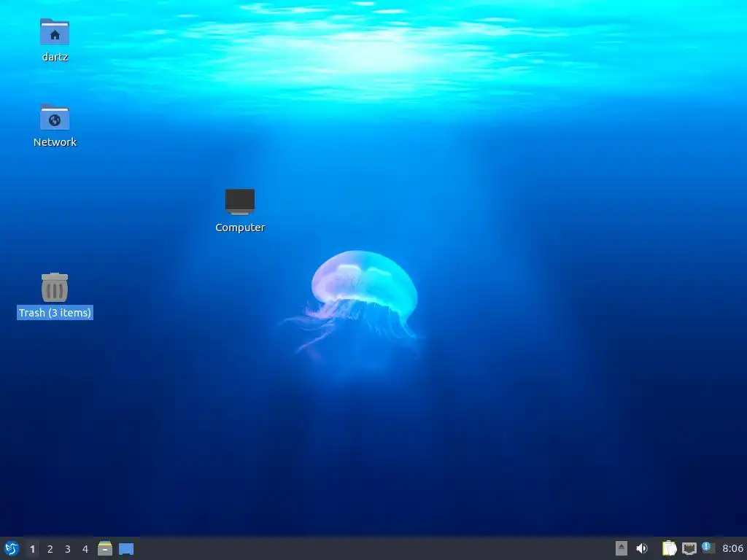Open the removable media eject applet
Viewport: 747px width, 560px height.
(x=622, y=548)
